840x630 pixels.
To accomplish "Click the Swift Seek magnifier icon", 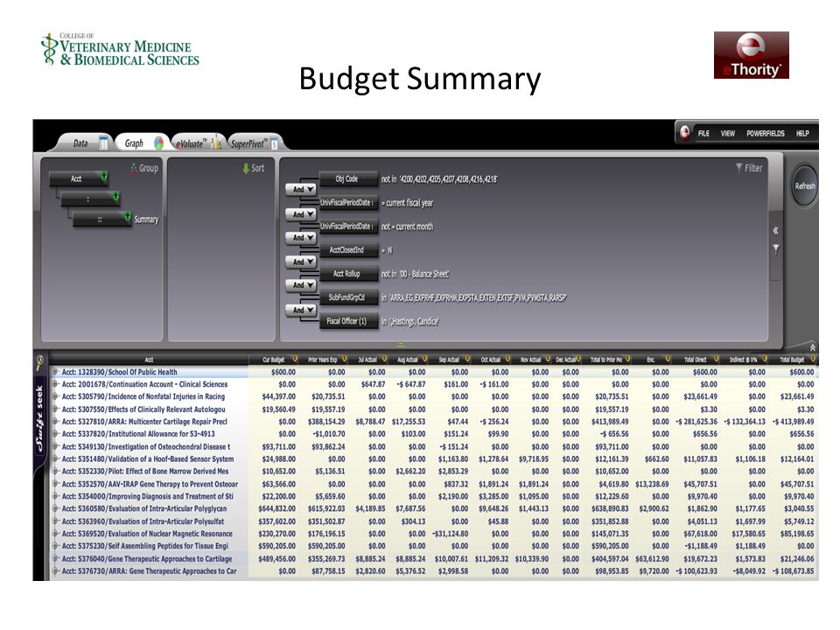I will pos(40,362).
